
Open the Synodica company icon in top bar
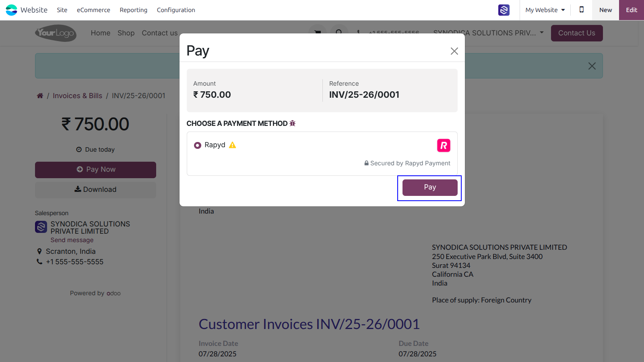point(504,10)
